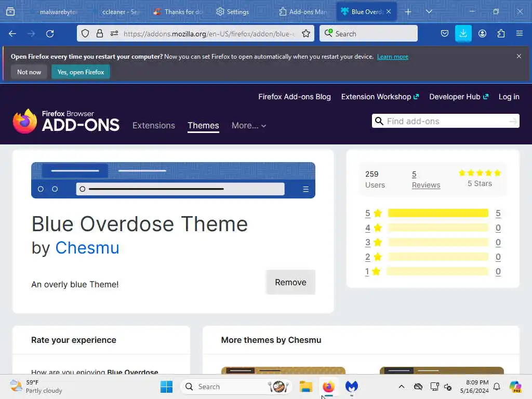
Task: Click the Blue Overdose theme preview image
Action: tap(173, 180)
